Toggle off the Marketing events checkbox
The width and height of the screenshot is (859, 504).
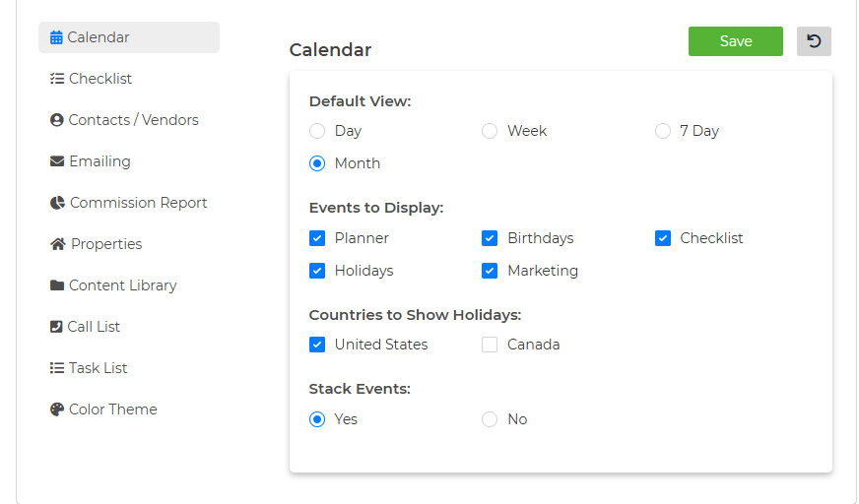click(x=490, y=271)
